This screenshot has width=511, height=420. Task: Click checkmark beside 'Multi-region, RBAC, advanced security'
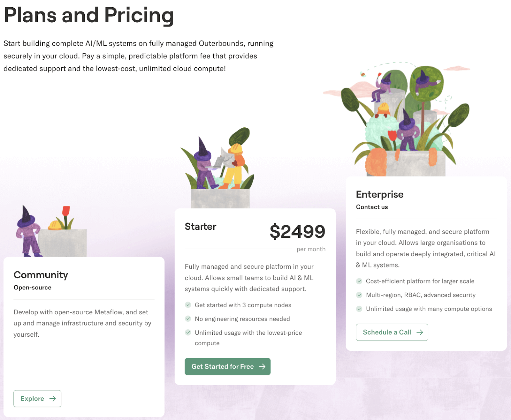coord(359,295)
